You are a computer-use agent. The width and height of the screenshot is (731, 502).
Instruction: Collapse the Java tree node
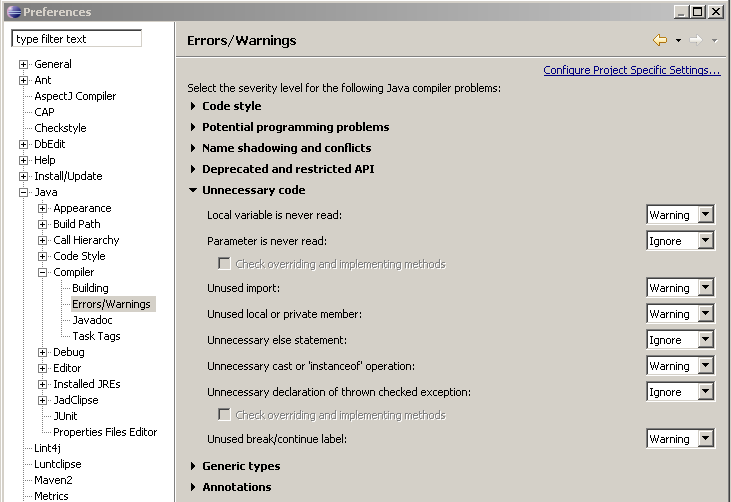24,192
